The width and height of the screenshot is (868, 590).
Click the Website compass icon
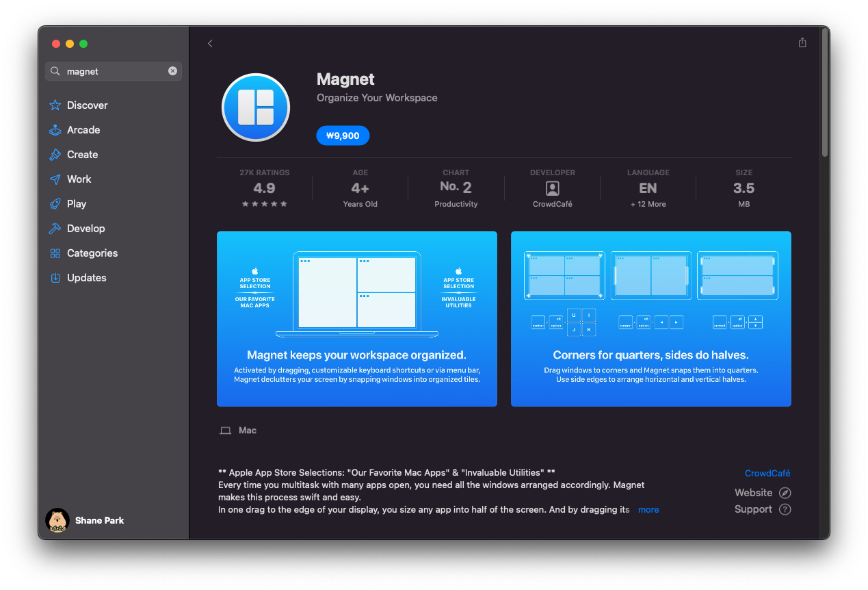(x=785, y=493)
